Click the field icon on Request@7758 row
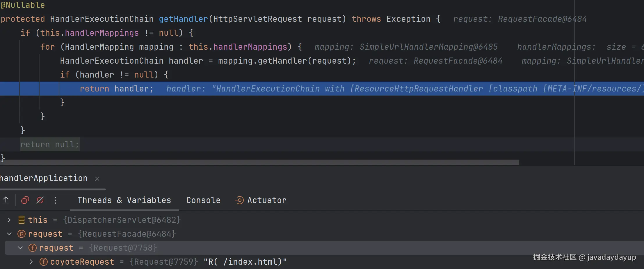This screenshot has height=269, width=644. pos(32,248)
